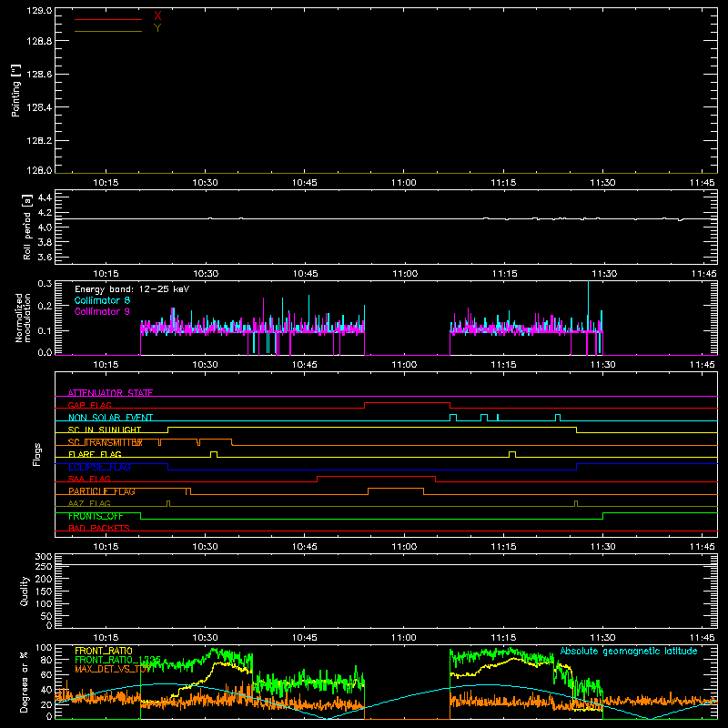Click 'Energy band: 12-25 keV' annotation
Screen dimensions: 728x728
[x=132, y=289]
